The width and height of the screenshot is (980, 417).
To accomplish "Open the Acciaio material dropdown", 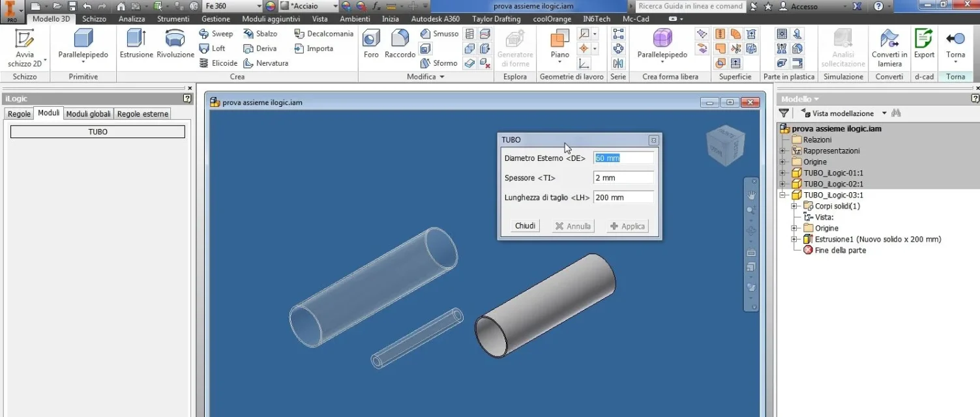I will point(335,6).
